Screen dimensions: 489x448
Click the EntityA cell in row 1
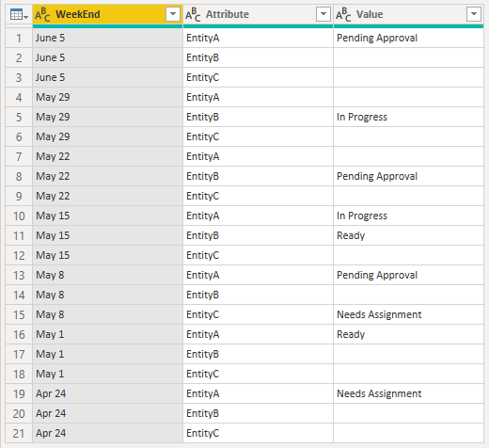point(258,39)
